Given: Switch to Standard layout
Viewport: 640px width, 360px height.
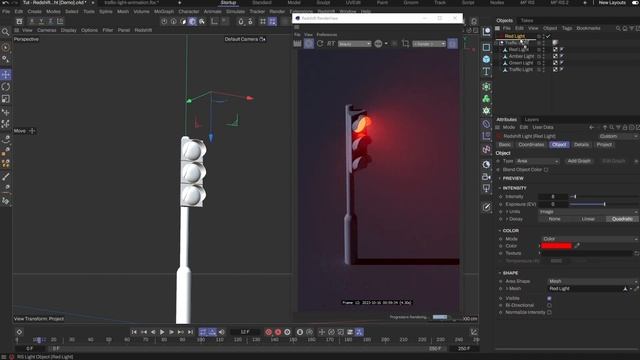Looking at the screenshot, I should click(262, 2).
